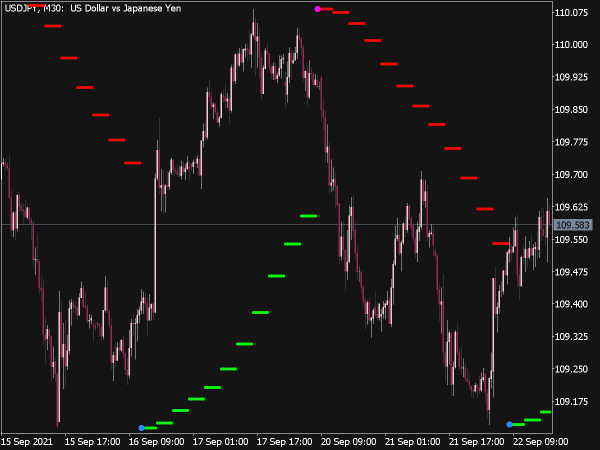Viewport: 600px width, 450px height.
Task: Click price level 110.000 on the scale
Action: point(571,45)
